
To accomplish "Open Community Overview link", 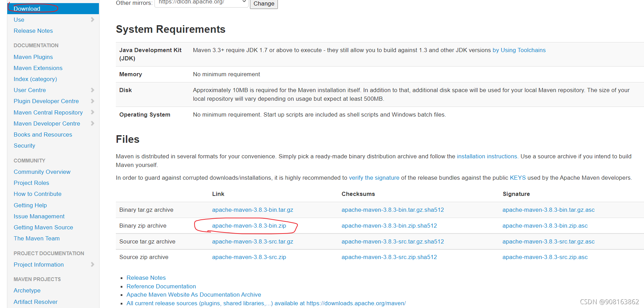I will tap(42, 172).
